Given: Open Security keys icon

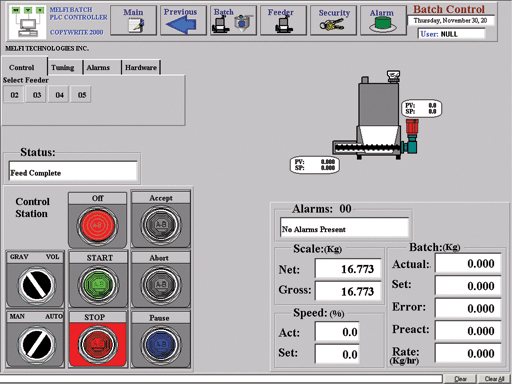Looking at the screenshot, I should pyautogui.click(x=332, y=25).
